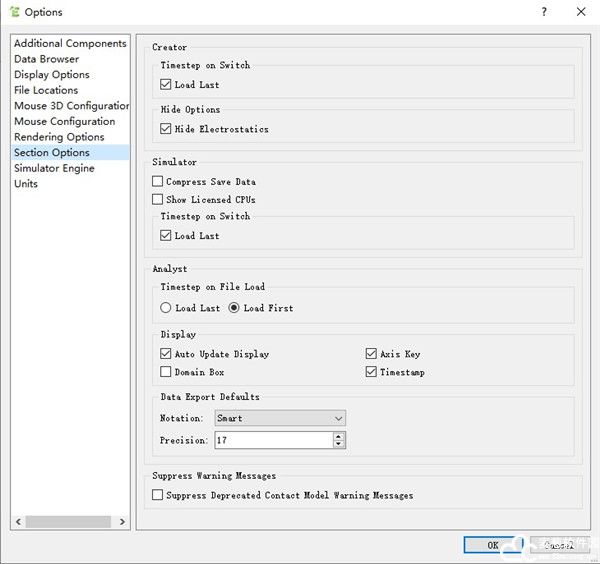Enable Compress Save Data option
Screen dimensions: 600x564
[158, 182]
